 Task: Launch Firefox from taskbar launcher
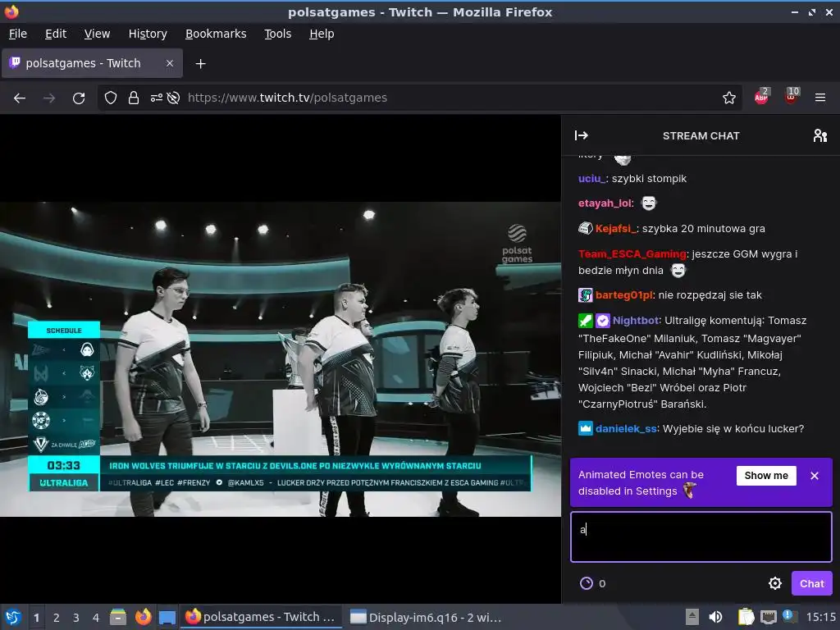(x=143, y=617)
